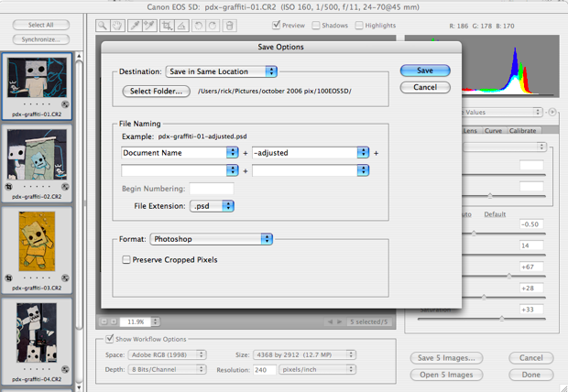Click the -0.50 value field
The height and width of the screenshot is (392, 568).
point(531,224)
